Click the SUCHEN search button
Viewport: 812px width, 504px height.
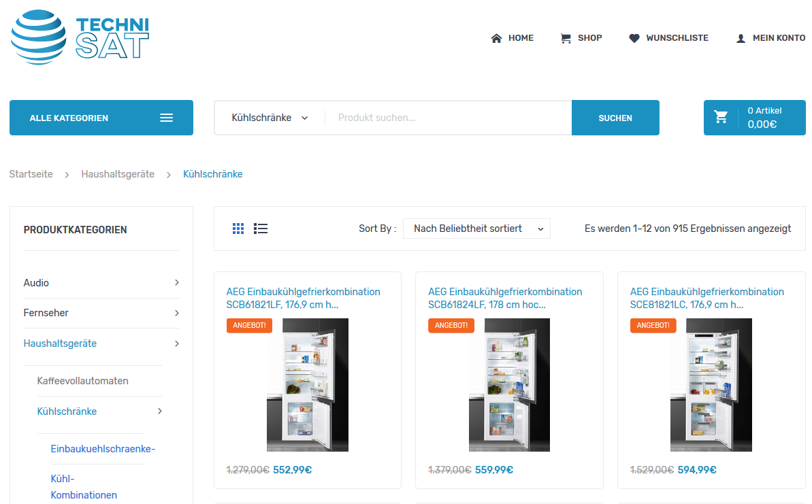click(615, 118)
